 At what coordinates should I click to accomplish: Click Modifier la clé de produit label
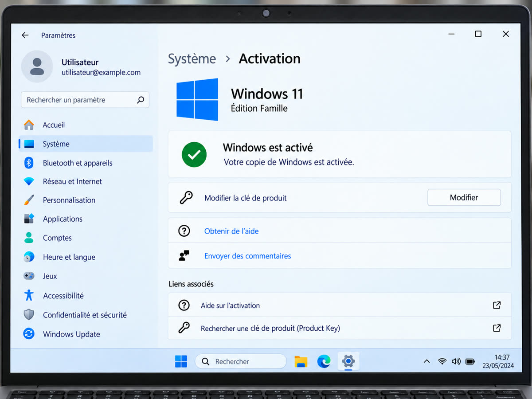(x=246, y=198)
